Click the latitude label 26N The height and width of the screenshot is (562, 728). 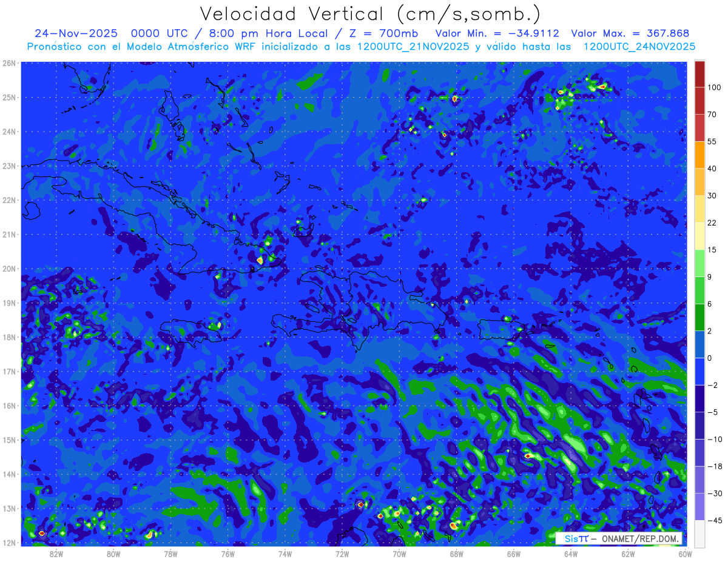tap(10, 63)
